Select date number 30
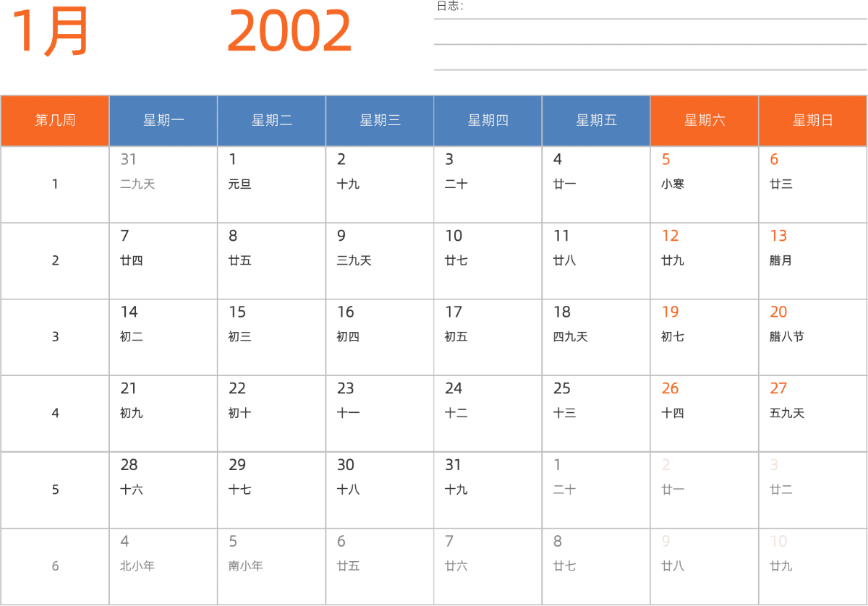The height and width of the screenshot is (606, 868). click(x=345, y=465)
